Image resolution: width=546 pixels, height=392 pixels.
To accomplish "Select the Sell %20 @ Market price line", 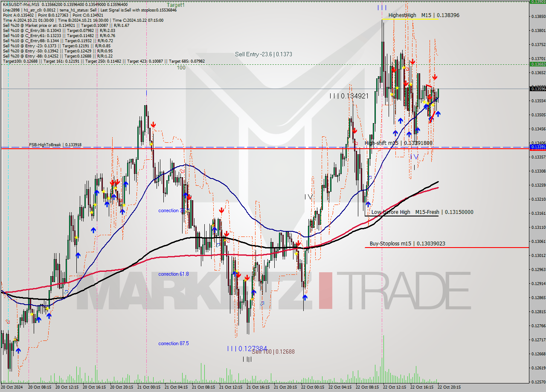I will pos(66,25).
